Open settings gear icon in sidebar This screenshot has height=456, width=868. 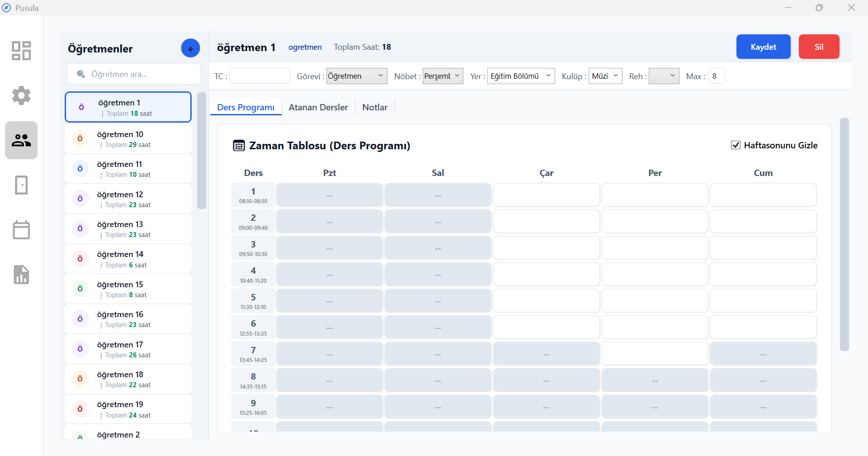[21, 95]
